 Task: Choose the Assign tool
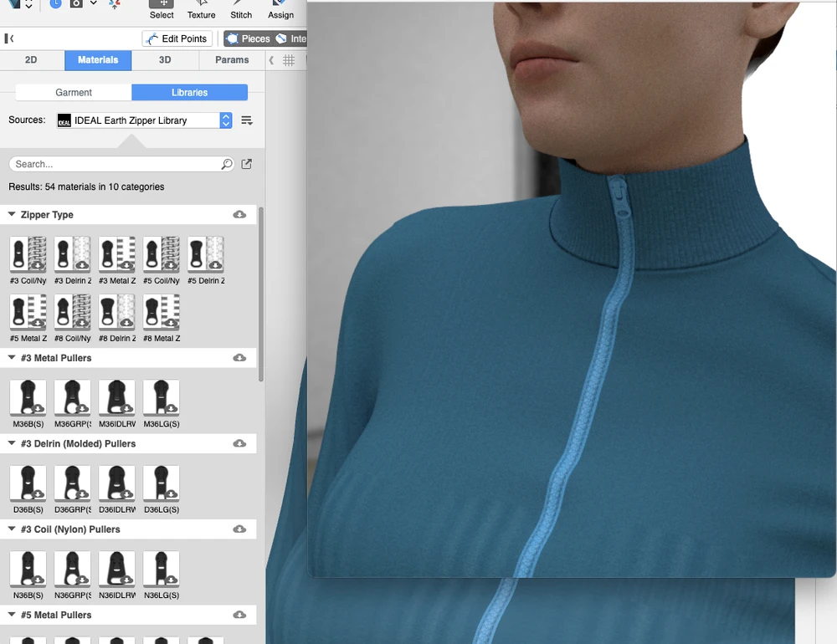click(280, 9)
